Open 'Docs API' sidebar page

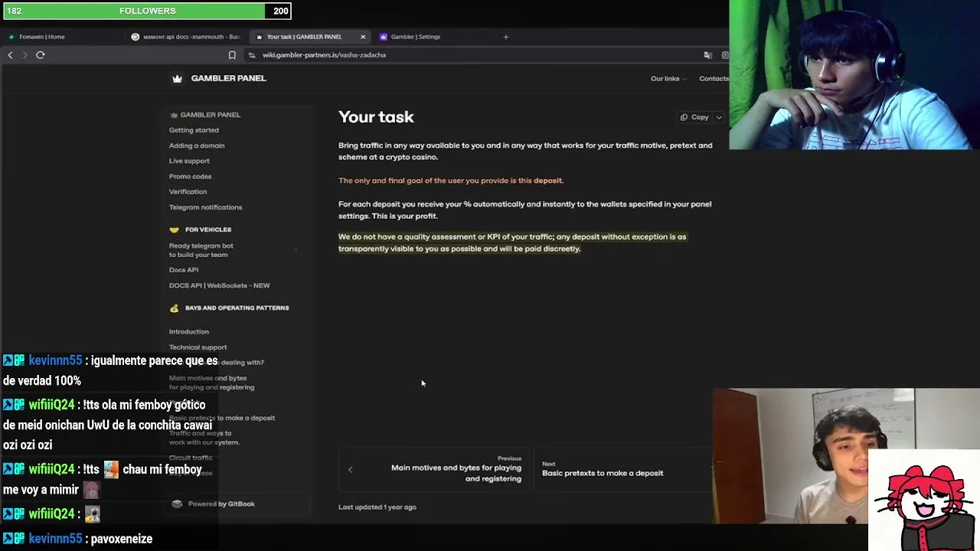pyautogui.click(x=184, y=269)
